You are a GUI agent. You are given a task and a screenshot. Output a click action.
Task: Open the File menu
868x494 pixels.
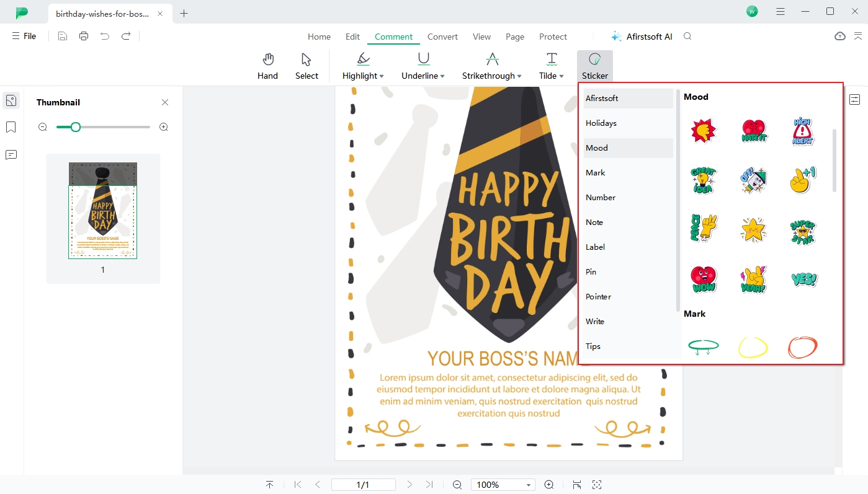click(24, 37)
